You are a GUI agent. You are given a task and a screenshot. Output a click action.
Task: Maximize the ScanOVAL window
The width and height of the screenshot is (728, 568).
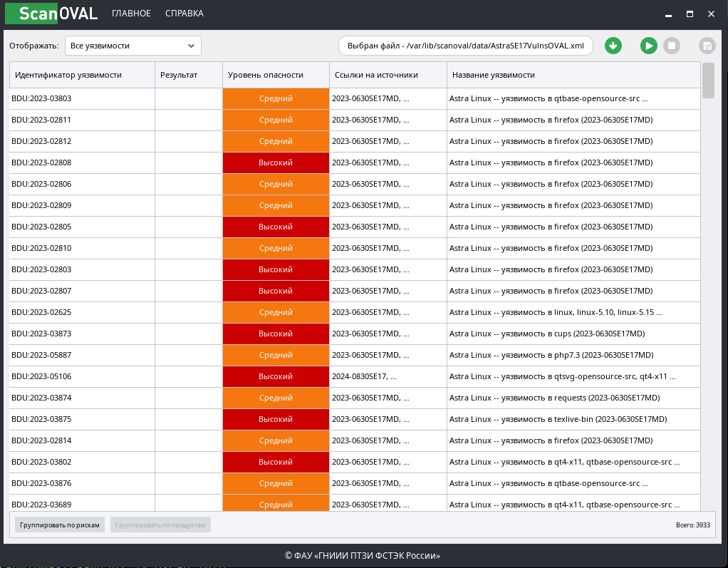coord(690,14)
